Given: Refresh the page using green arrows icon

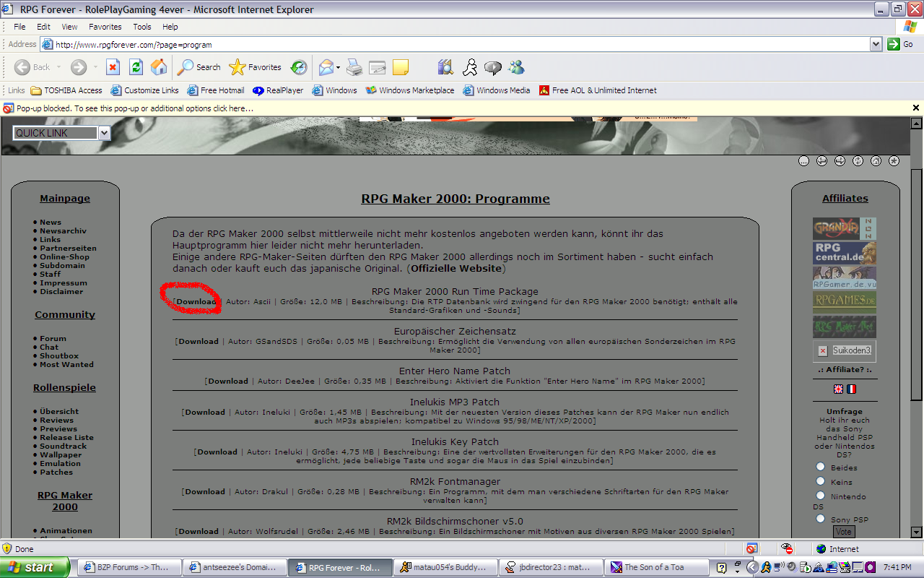Looking at the screenshot, I should point(136,67).
